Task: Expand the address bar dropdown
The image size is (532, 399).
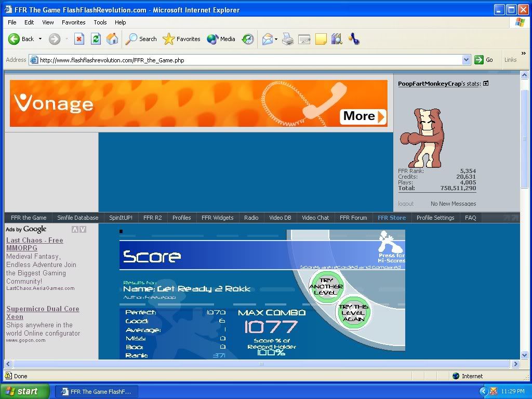Action: (466, 60)
